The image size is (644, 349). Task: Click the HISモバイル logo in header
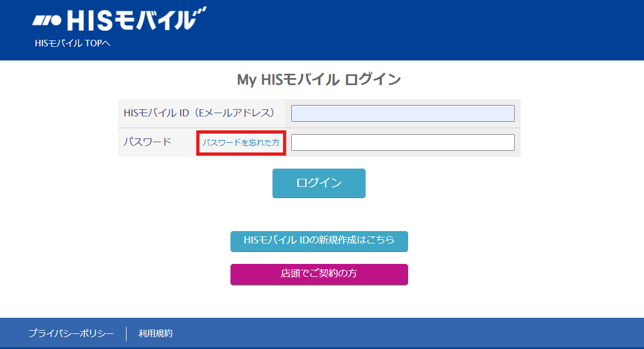(119, 19)
